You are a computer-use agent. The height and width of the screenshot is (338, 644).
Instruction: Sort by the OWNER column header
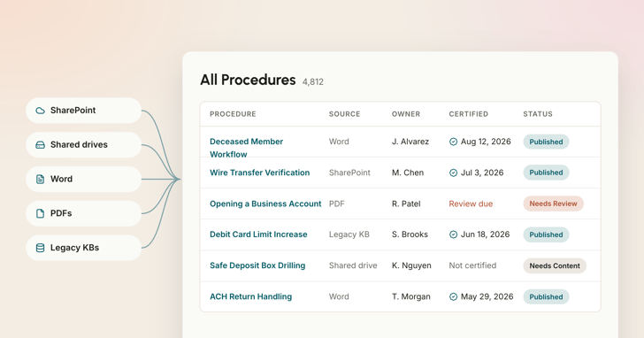[406, 114]
